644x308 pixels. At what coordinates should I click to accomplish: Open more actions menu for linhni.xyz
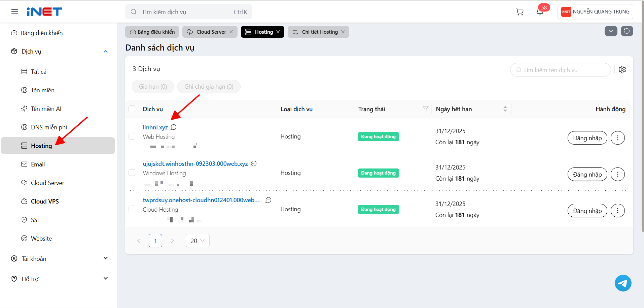618,138
